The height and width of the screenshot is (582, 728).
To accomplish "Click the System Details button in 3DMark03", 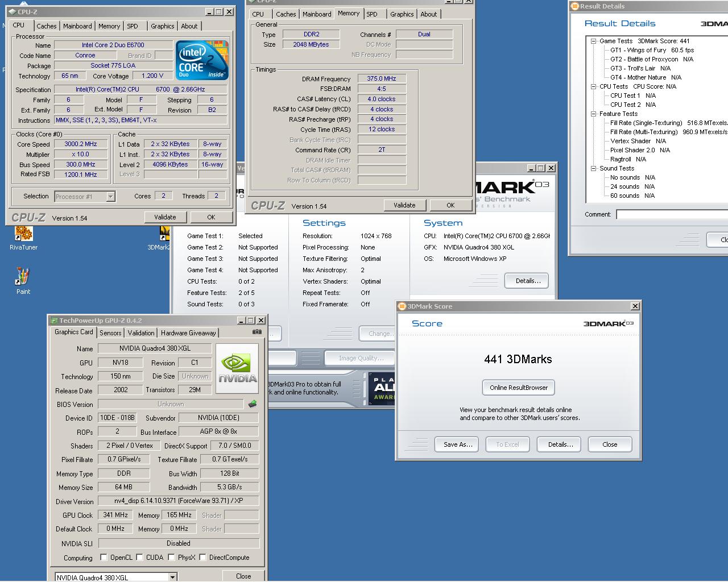I will pyautogui.click(x=528, y=281).
